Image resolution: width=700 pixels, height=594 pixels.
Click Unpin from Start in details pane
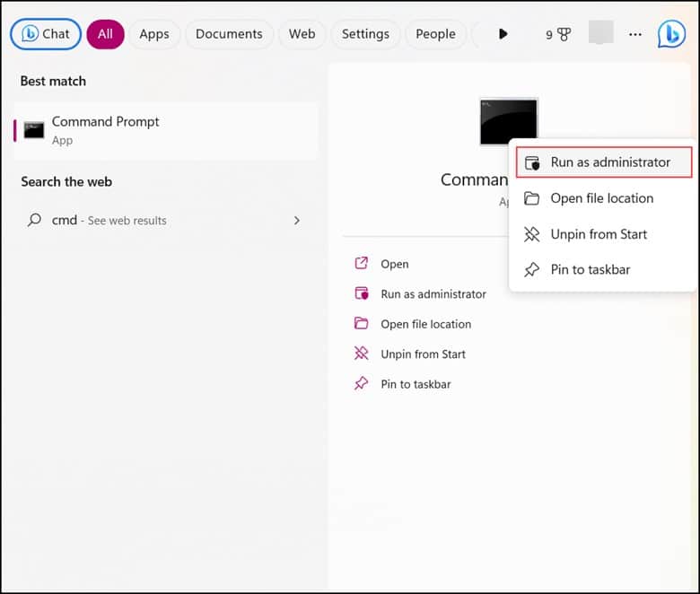click(x=424, y=354)
